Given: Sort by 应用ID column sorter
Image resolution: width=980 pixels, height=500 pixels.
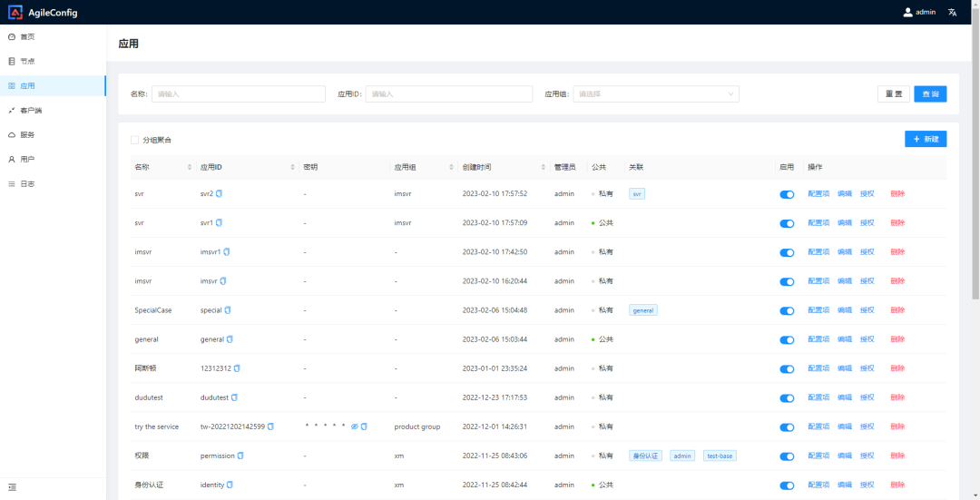Looking at the screenshot, I should [x=292, y=167].
